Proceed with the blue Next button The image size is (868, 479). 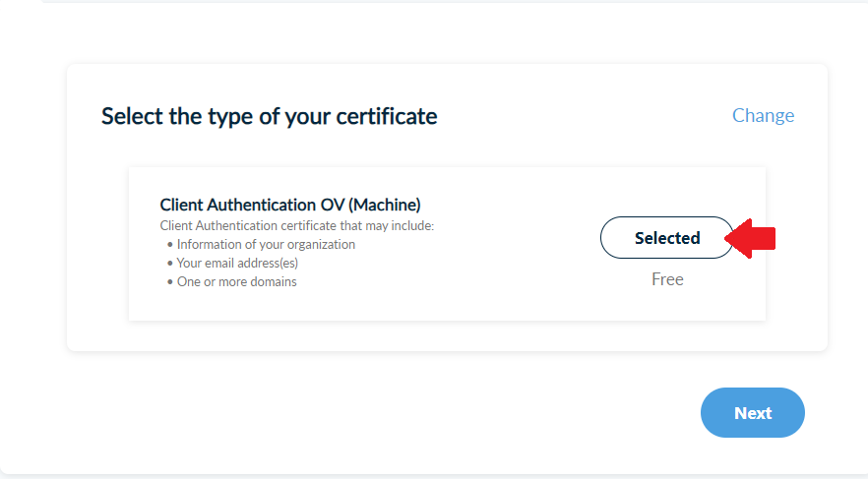[752, 413]
